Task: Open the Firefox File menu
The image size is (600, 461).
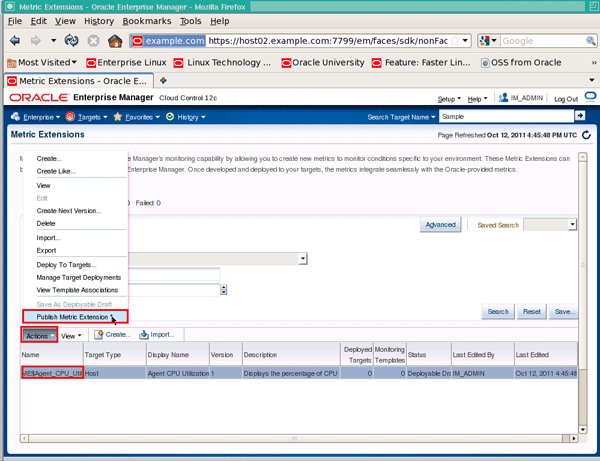Action: coord(15,21)
